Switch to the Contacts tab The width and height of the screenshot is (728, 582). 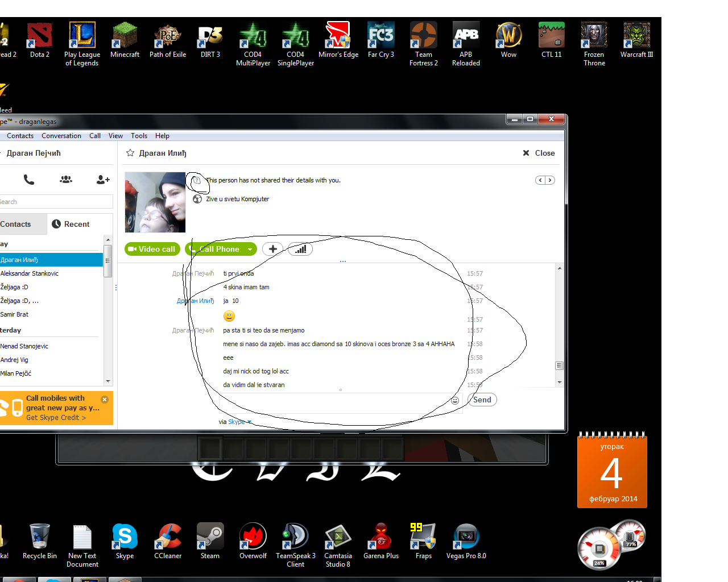click(x=23, y=224)
